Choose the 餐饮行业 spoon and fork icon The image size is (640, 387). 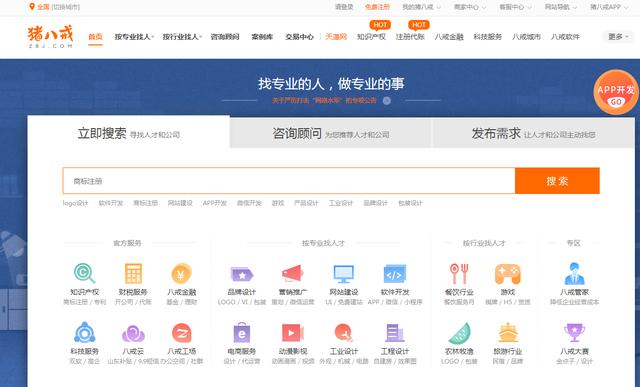459,274
